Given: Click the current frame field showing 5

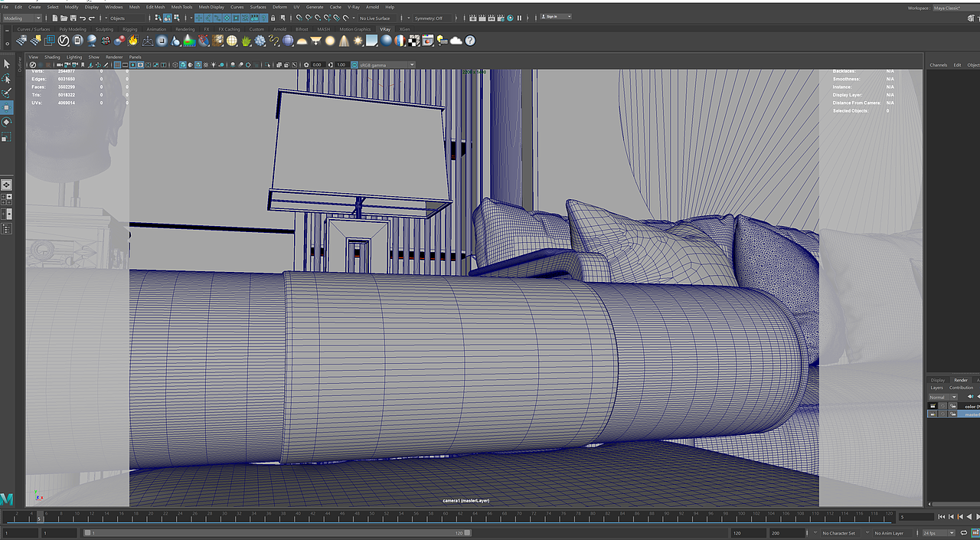Looking at the screenshot, I should (916, 517).
